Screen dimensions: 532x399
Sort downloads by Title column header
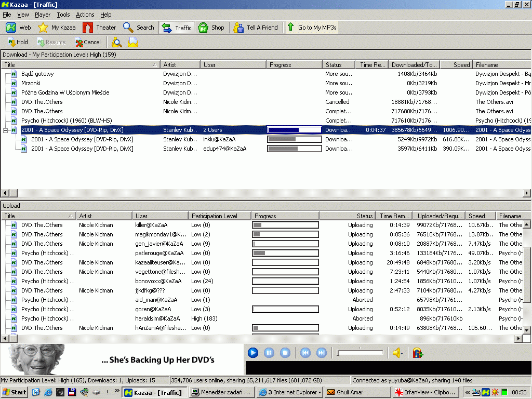click(x=81, y=65)
